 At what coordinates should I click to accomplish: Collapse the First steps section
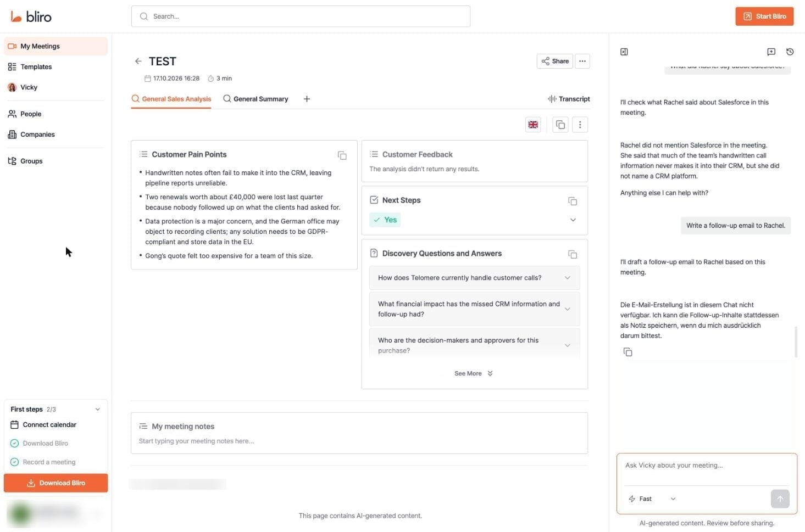tap(98, 409)
